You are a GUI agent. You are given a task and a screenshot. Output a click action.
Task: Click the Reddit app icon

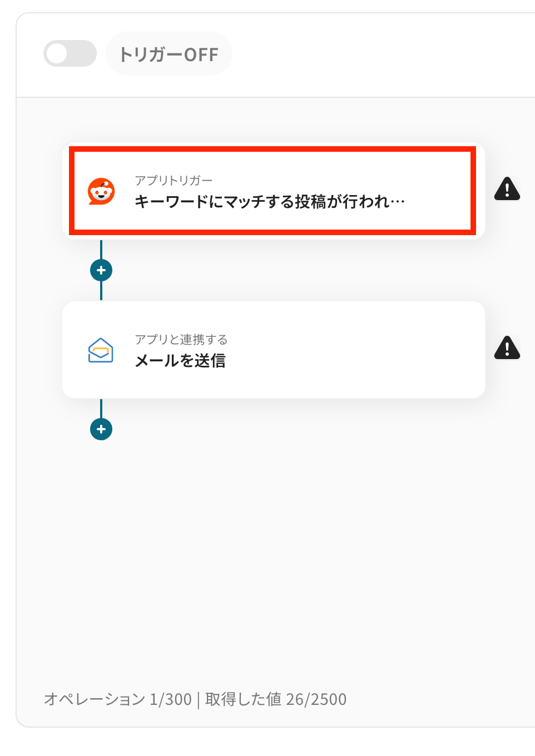[101, 192]
